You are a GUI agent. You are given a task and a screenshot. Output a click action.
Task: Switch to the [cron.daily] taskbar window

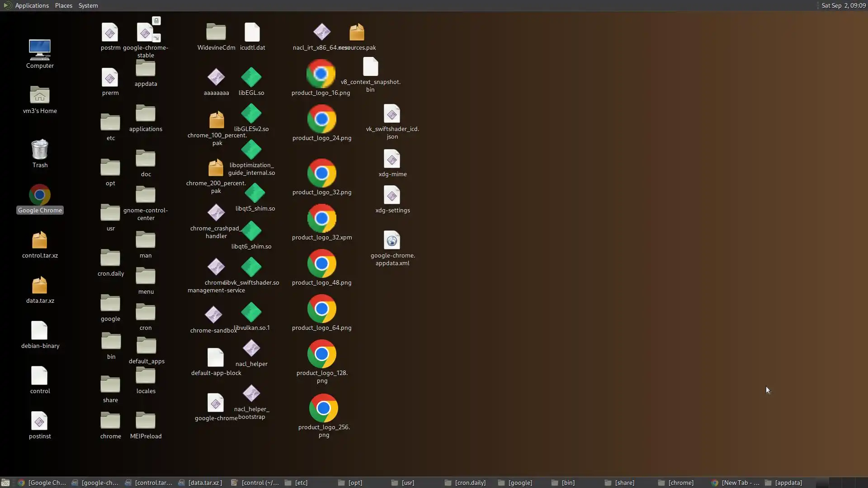point(466,483)
